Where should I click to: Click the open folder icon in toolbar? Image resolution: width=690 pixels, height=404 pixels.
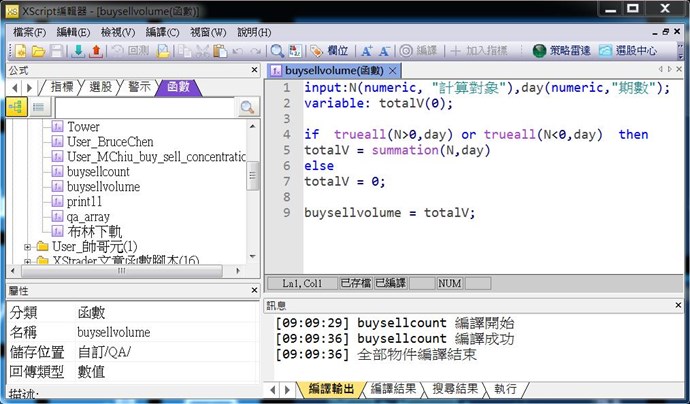click(x=37, y=51)
